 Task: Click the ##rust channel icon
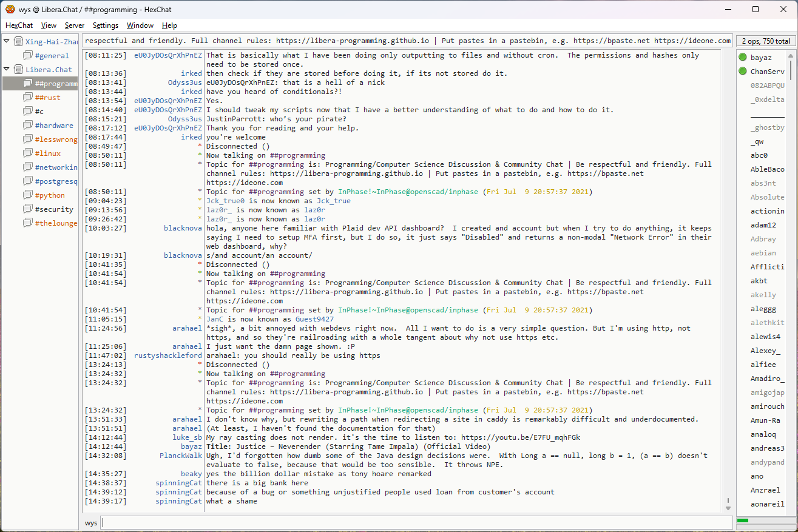pyautogui.click(x=28, y=97)
